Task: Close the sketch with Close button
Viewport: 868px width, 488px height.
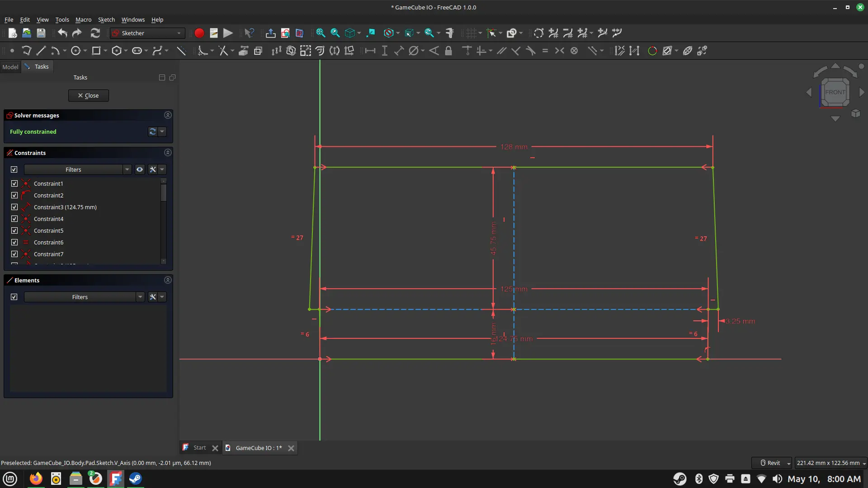Action: point(89,95)
